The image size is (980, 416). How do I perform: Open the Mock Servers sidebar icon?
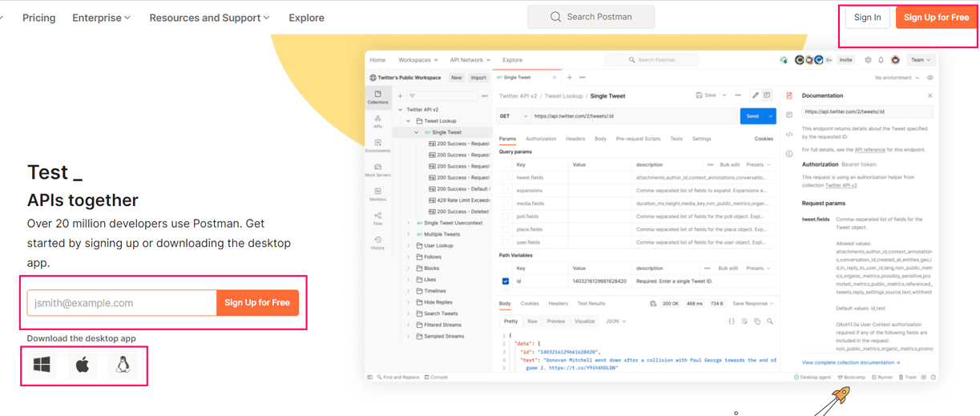377,170
